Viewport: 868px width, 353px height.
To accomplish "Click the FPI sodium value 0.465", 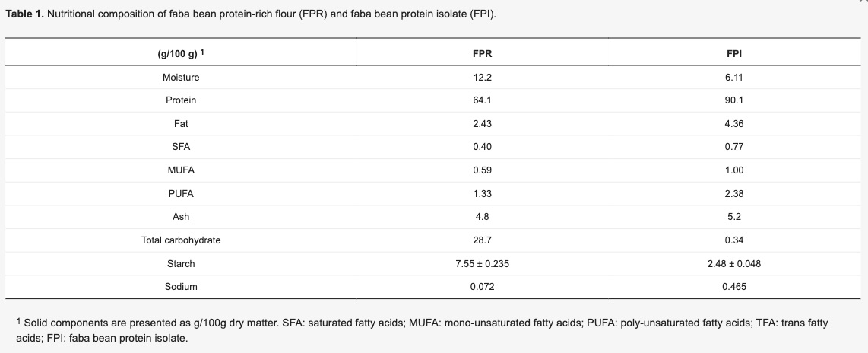I will tap(733, 287).
